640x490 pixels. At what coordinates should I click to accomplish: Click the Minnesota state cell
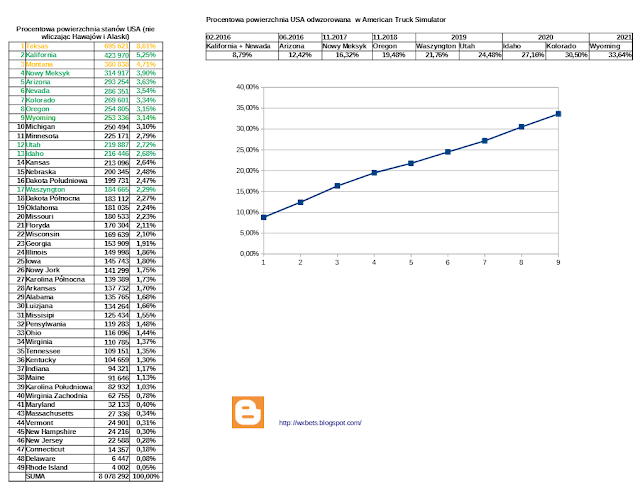tap(60, 136)
